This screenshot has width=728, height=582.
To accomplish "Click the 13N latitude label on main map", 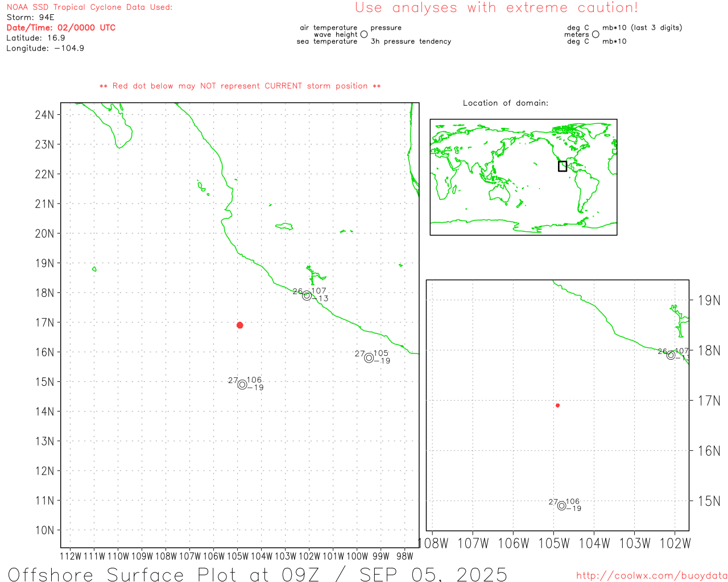I will (x=44, y=442).
